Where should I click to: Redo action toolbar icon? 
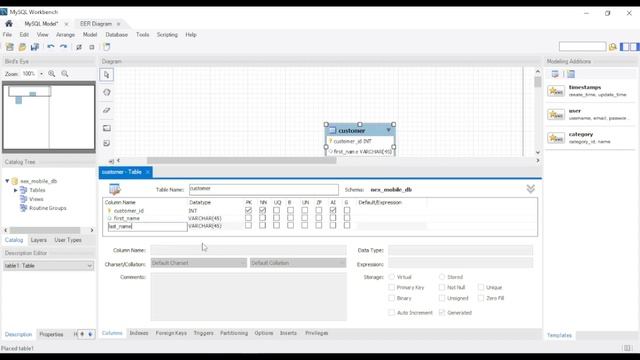63,47
